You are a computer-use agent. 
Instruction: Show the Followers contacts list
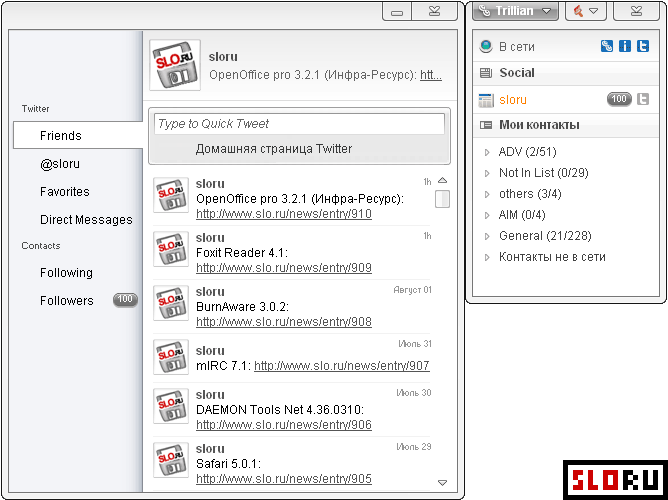[x=66, y=300]
